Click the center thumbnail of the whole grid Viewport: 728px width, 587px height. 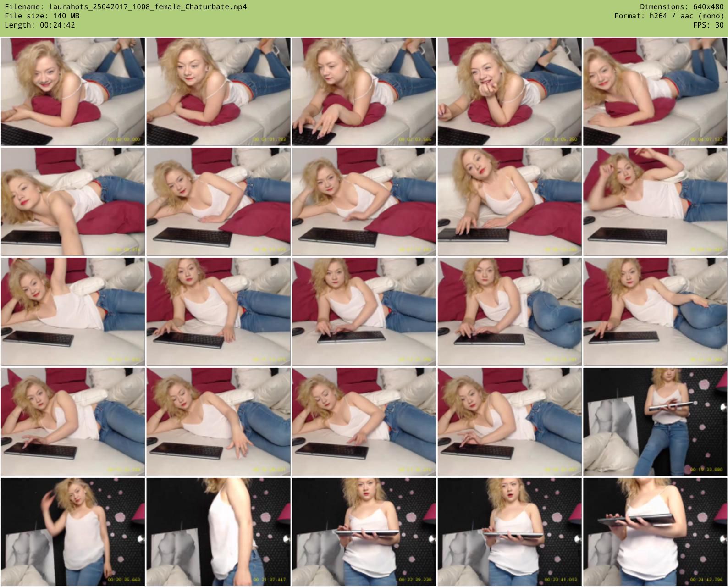(x=364, y=312)
